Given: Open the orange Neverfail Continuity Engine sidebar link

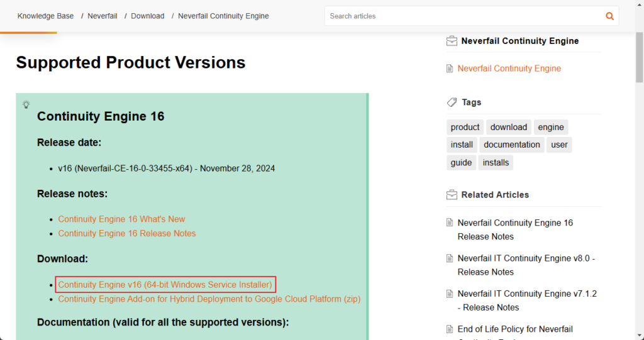Looking at the screenshot, I should [509, 69].
